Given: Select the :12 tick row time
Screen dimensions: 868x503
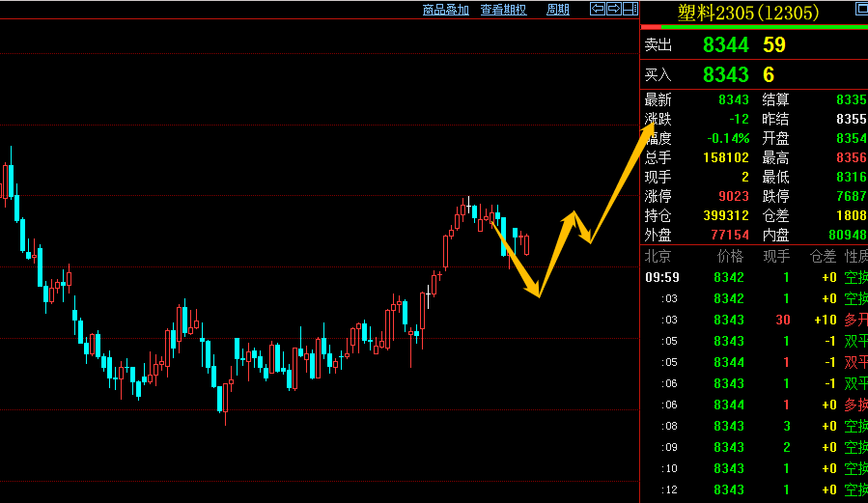Looking at the screenshot, I should click(669, 489).
